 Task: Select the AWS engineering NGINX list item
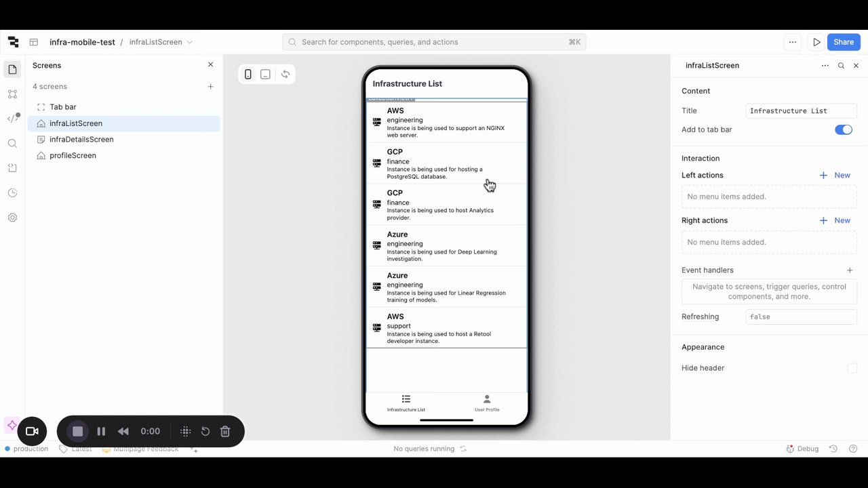[446, 123]
